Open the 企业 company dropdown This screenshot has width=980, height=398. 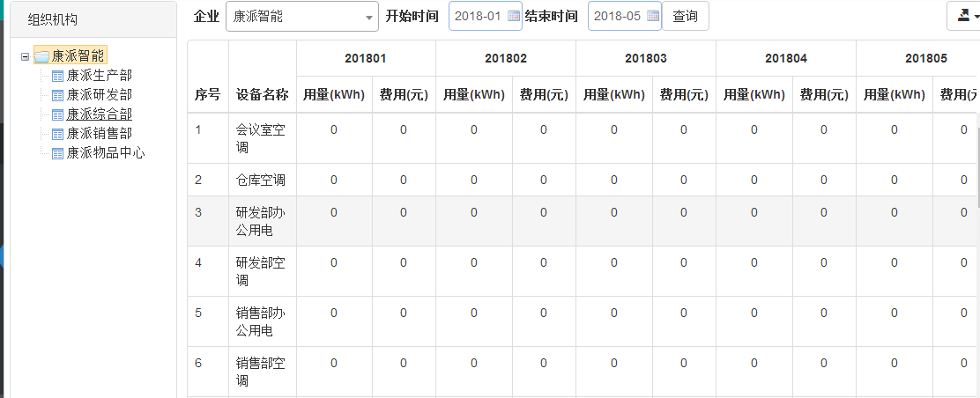coord(301,16)
